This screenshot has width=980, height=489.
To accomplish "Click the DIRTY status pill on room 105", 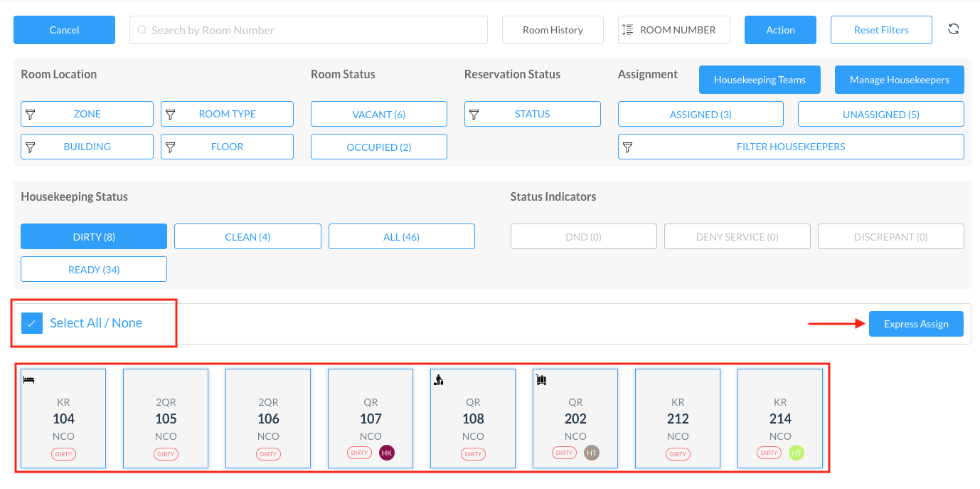I will click(166, 453).
